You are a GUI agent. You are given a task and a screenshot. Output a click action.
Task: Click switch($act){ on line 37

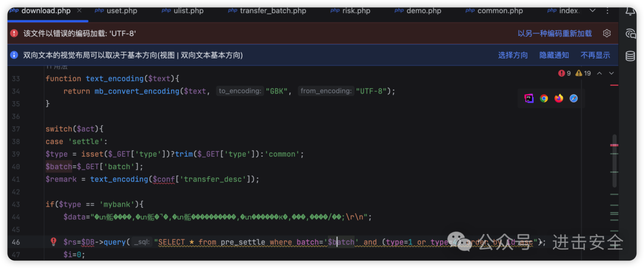75,129
